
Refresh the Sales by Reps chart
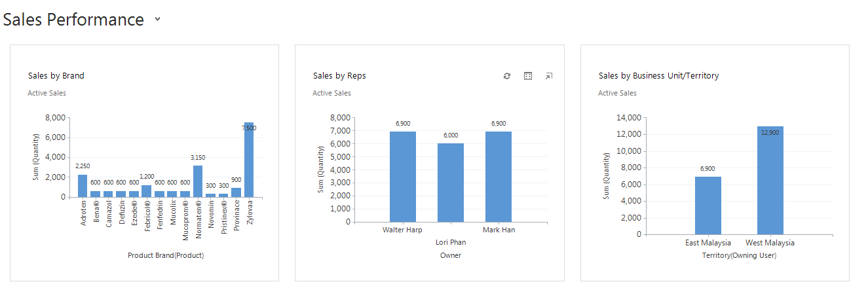(x=506, y=76)
